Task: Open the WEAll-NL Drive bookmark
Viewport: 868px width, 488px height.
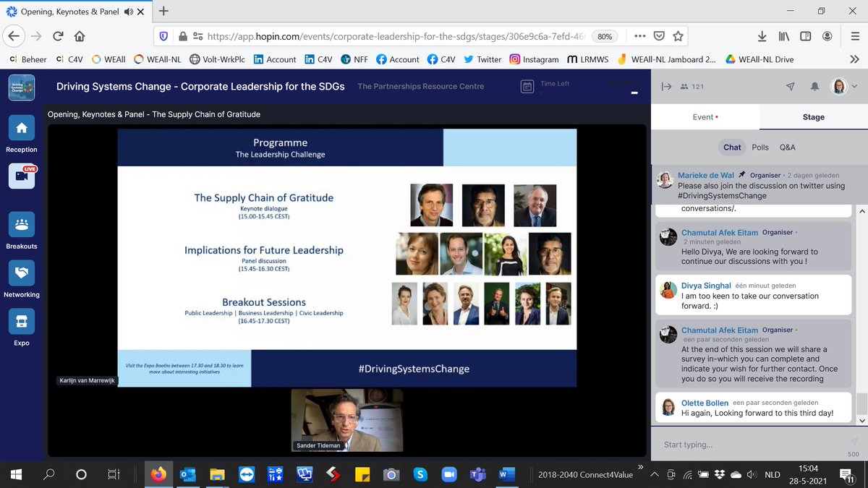Action: [759, 59]
